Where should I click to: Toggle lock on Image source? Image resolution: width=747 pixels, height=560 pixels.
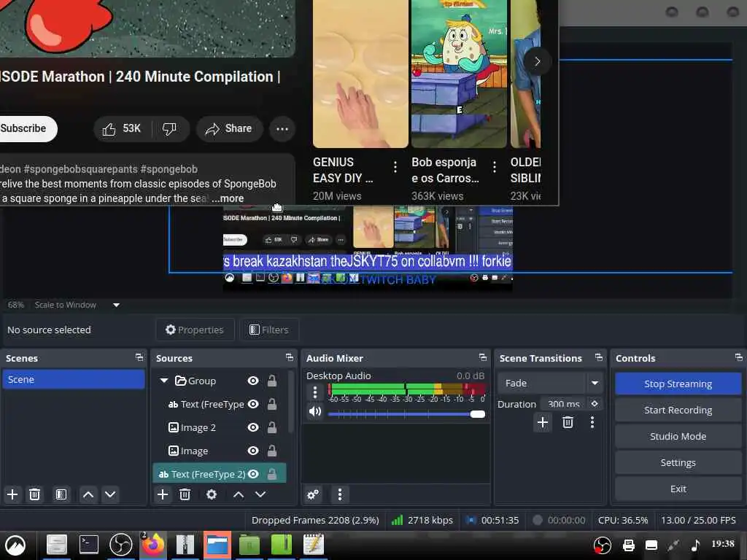point(271,451)
